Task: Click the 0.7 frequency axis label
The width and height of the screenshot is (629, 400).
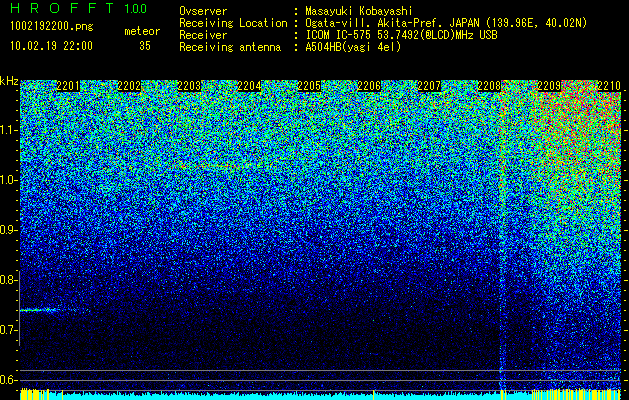Action: pyautogui.click(x=8, y=330)
